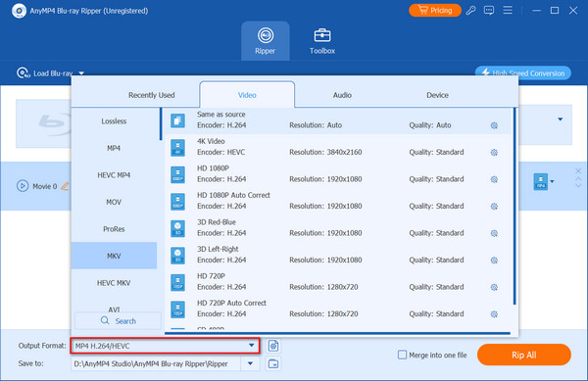Open settings gear for 3D Red-Blue
This screenshot has height=381, width=588.
(x=494, y=233)
